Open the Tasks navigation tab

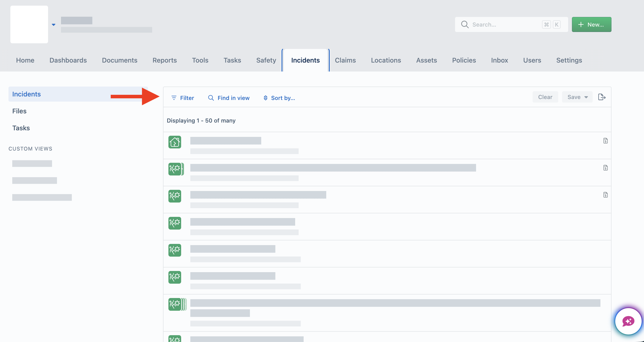[232, 60]
